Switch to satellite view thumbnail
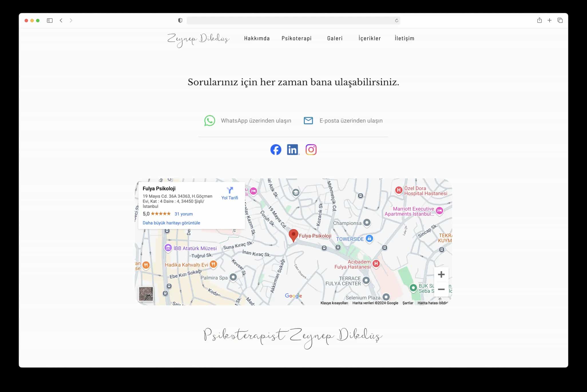Image resolution: width=587 pixels, height=392 pixels. (x=146, y=294)
